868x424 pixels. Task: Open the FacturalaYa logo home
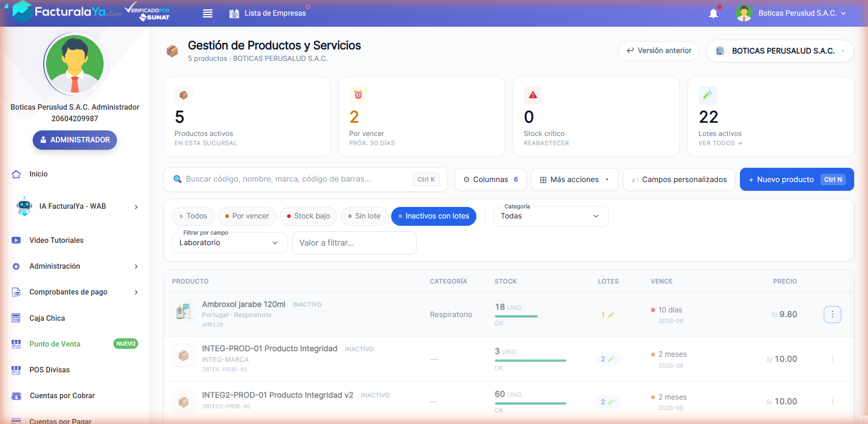point(67,12)
